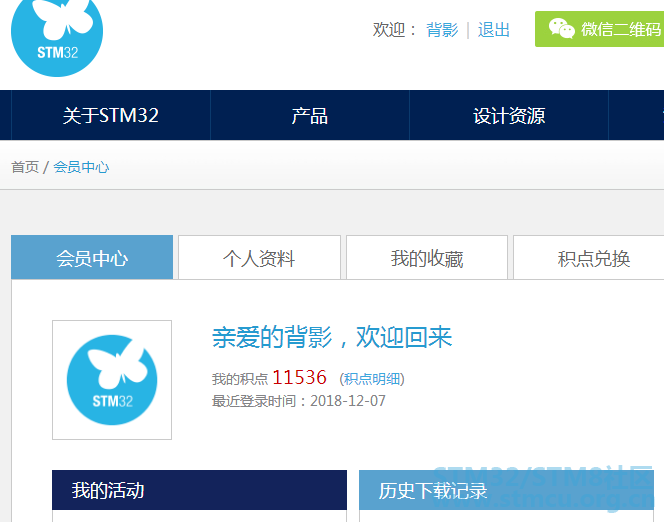Go to 首页 in breadcrumb

coord(25,167)
